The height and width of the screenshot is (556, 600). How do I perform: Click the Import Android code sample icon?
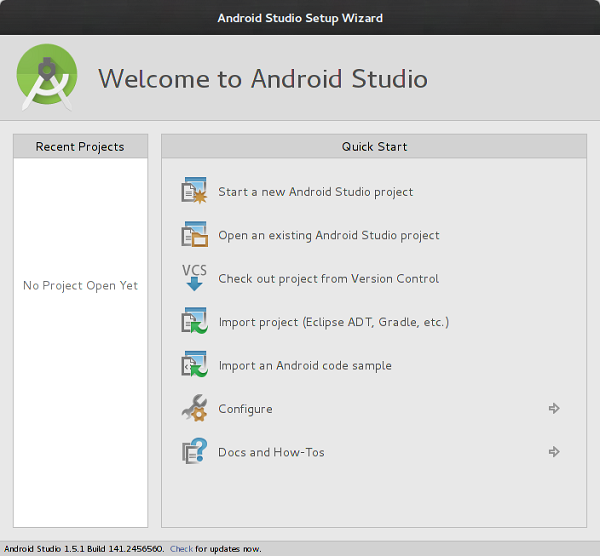point(194,364)
